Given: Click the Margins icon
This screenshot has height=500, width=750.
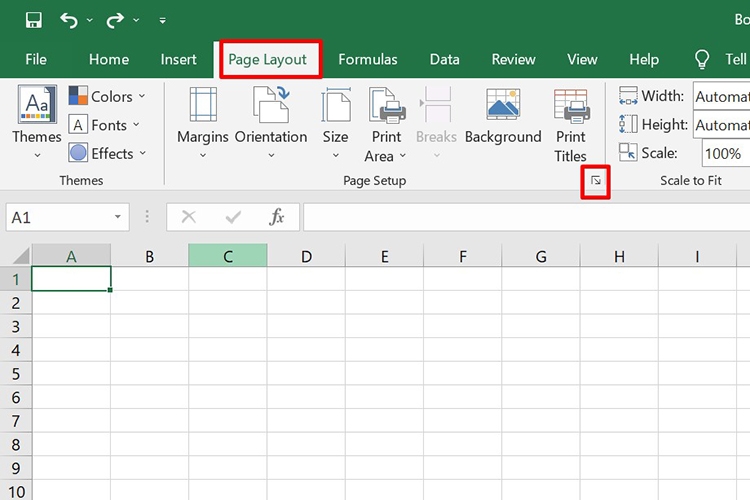Looking at the screenshot, I should [203, 104].
